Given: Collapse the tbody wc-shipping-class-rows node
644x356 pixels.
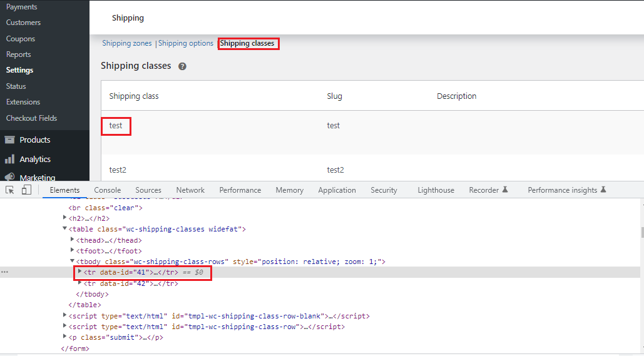Looking at the screenshot, I should tap(73, 261).
